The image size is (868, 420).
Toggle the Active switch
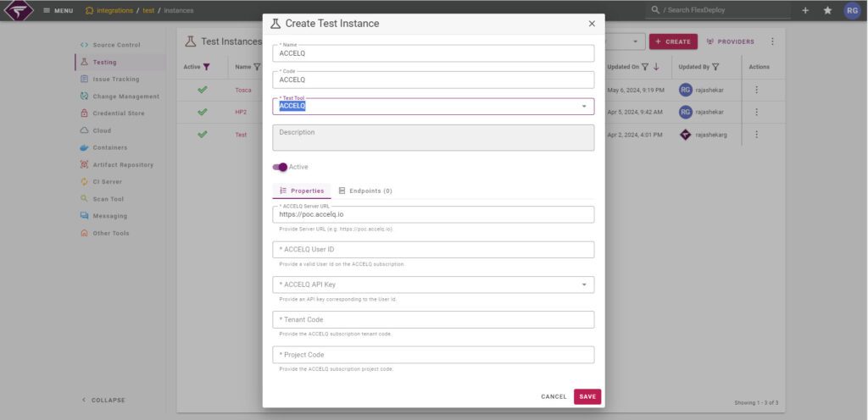coord(280,167)
